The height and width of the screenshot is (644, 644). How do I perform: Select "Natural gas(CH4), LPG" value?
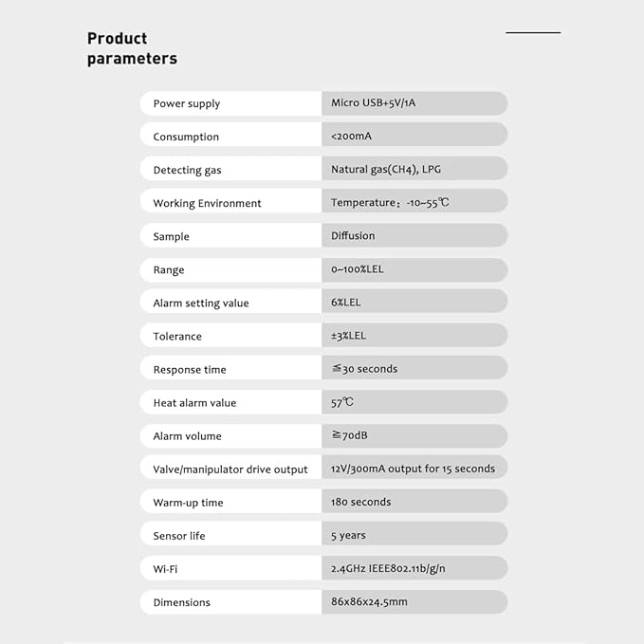tap(388, 170)
